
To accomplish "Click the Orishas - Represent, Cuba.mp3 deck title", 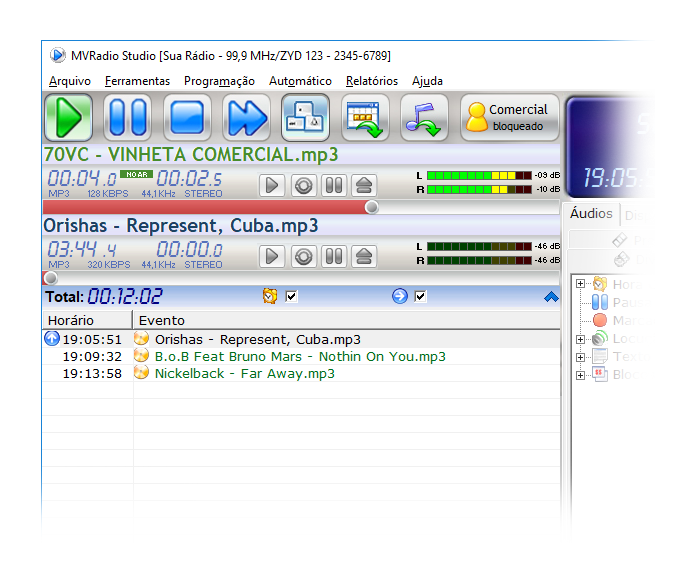I will coord(181,226).
